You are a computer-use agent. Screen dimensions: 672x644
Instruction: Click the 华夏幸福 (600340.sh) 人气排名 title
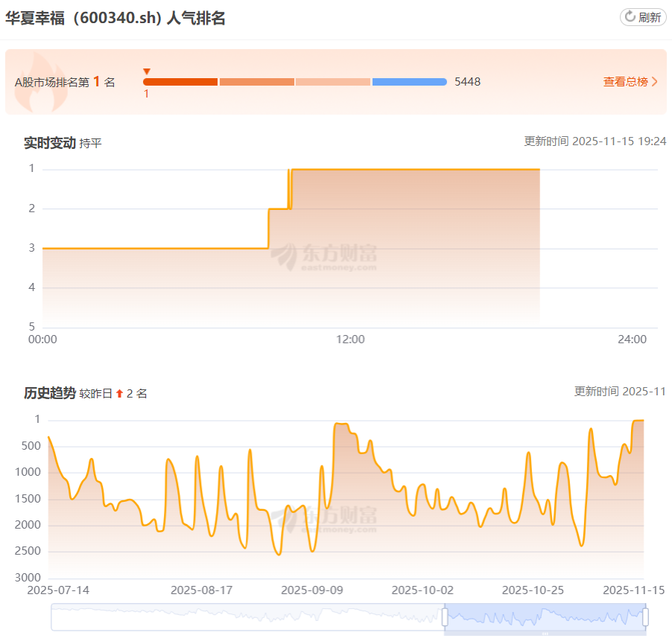pyautogui.click(x=115, y=19)
